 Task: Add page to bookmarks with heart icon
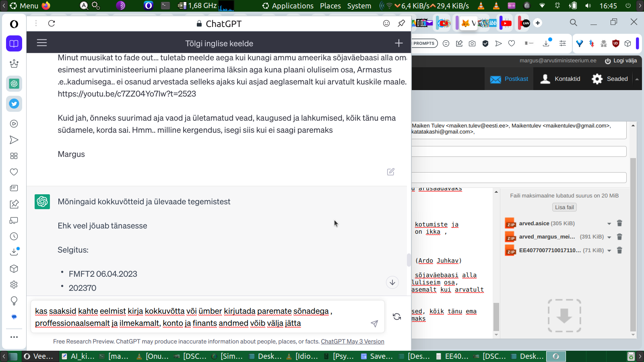[x=512, y=43]
